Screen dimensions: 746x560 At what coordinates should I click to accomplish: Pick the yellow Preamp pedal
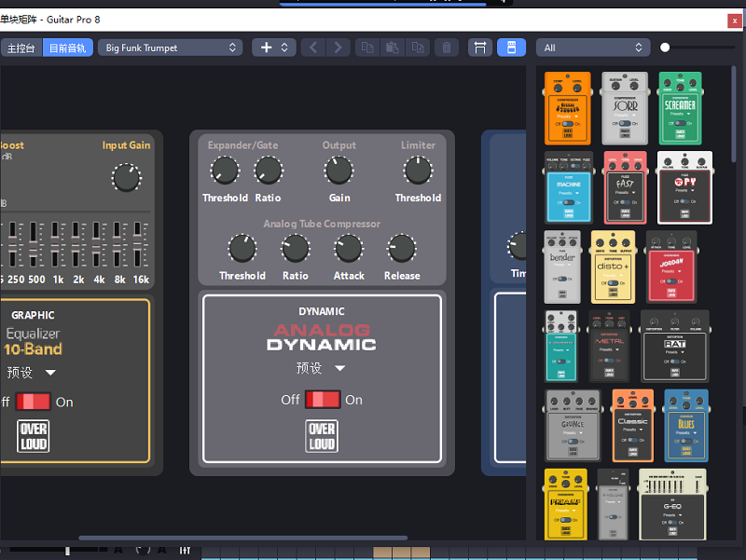click(x=565, y=503)
